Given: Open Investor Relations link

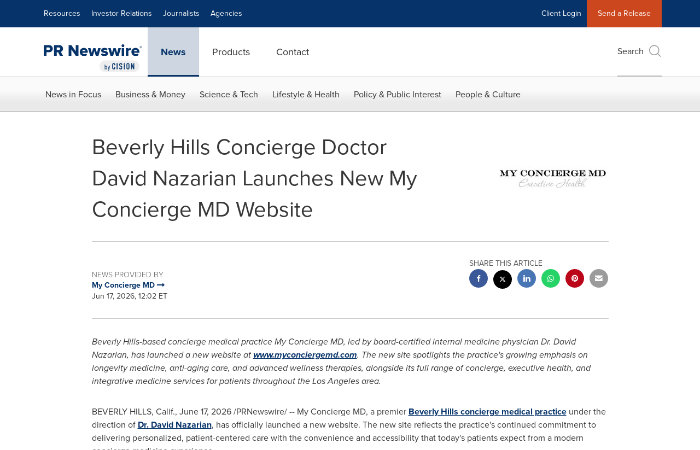Looking at the screenshot, I should point(121,13).
